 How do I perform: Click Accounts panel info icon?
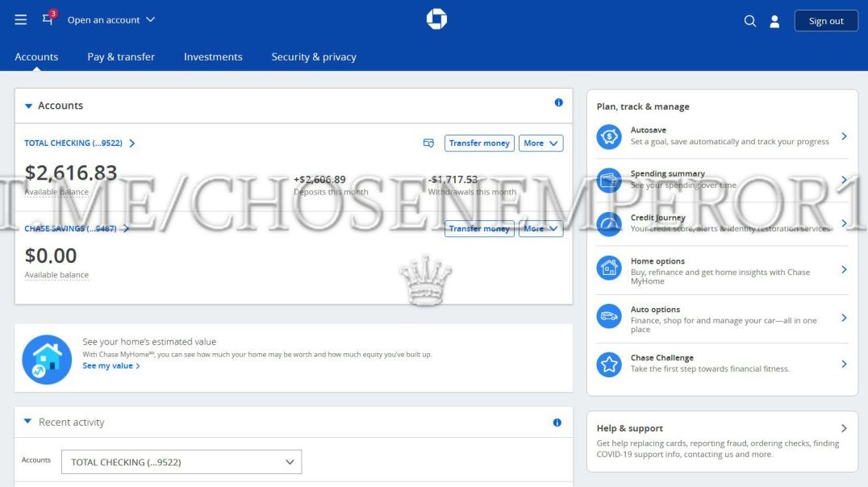point(558,102)
